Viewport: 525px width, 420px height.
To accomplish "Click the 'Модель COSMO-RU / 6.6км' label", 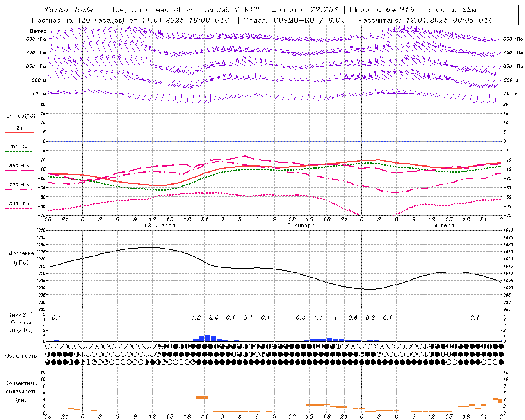I will click(295, 20).
